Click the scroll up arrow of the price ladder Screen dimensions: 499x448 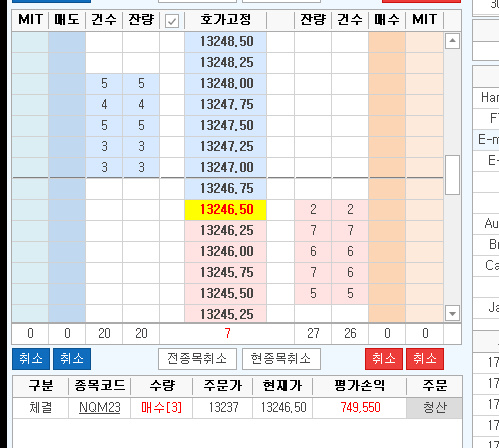[452, 41]
